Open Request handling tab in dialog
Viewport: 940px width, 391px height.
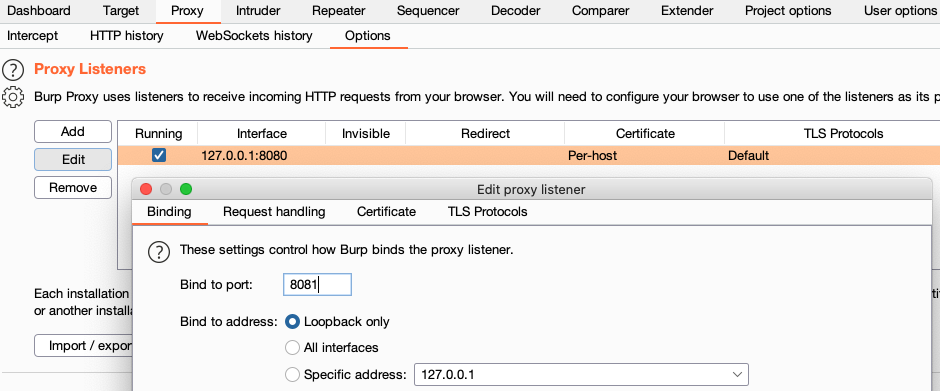tap(274, 212)
